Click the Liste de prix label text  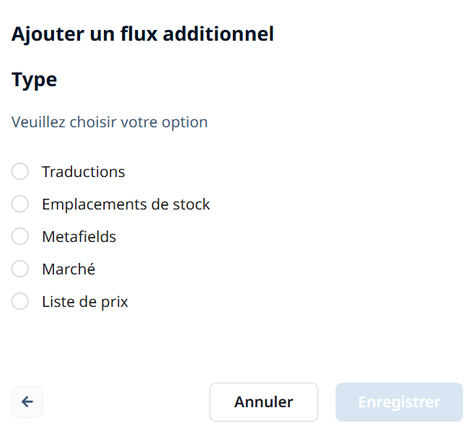[85, 302]
